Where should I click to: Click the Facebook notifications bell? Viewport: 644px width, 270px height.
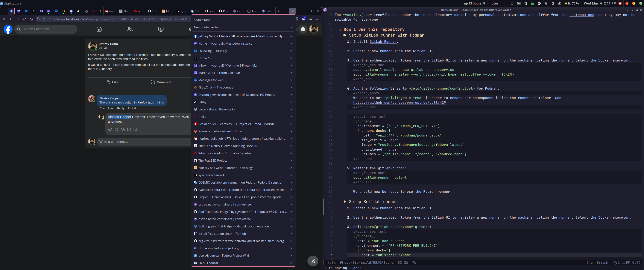point(303,29)
